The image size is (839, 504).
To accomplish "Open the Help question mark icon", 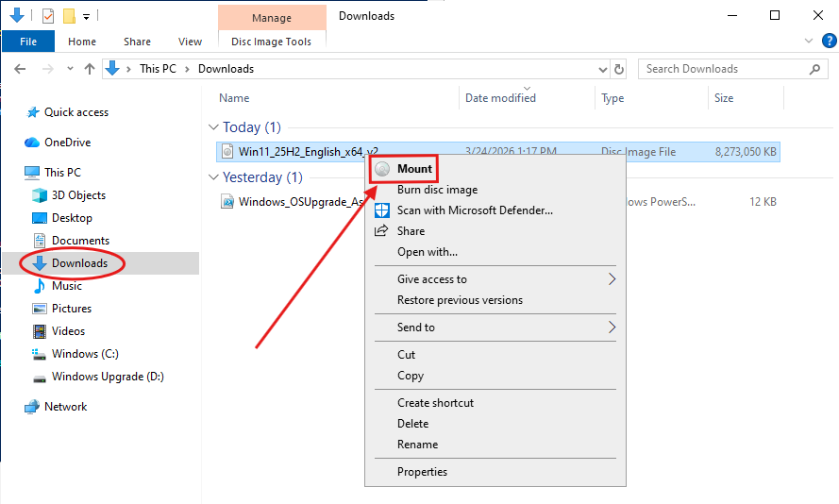I will (828, 42).
